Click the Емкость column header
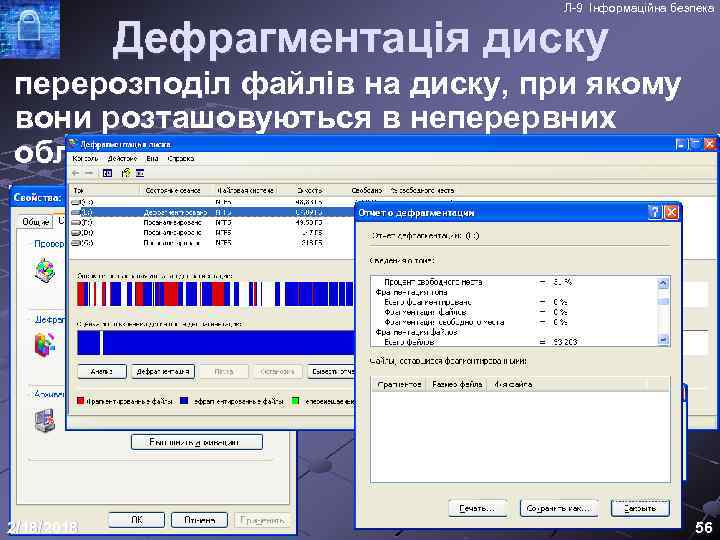720x540 pixels. (309, 190)
